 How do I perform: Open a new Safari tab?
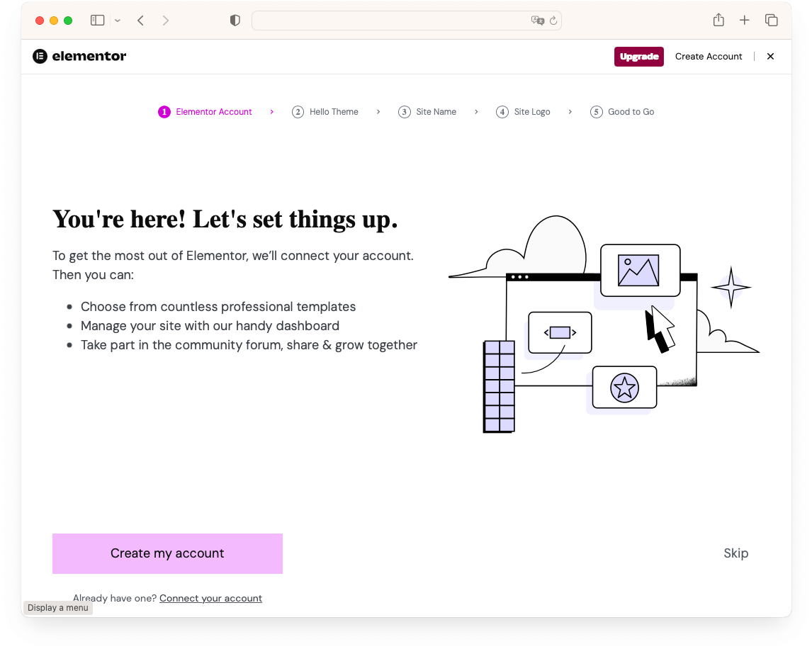(744, 20)
